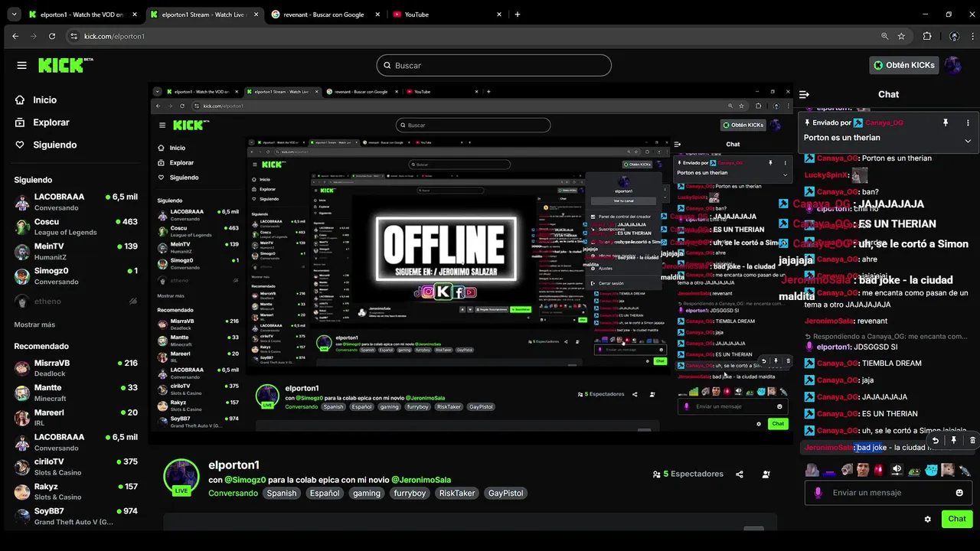This screenshot has width=980, height=551.
Task: Open the browser extensions puzzle icon
Action: point(927,36)
